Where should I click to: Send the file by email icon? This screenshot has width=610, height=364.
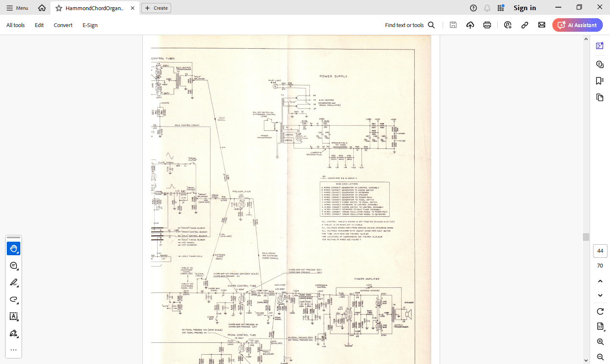pyautogui.click(x=542, y=25)
